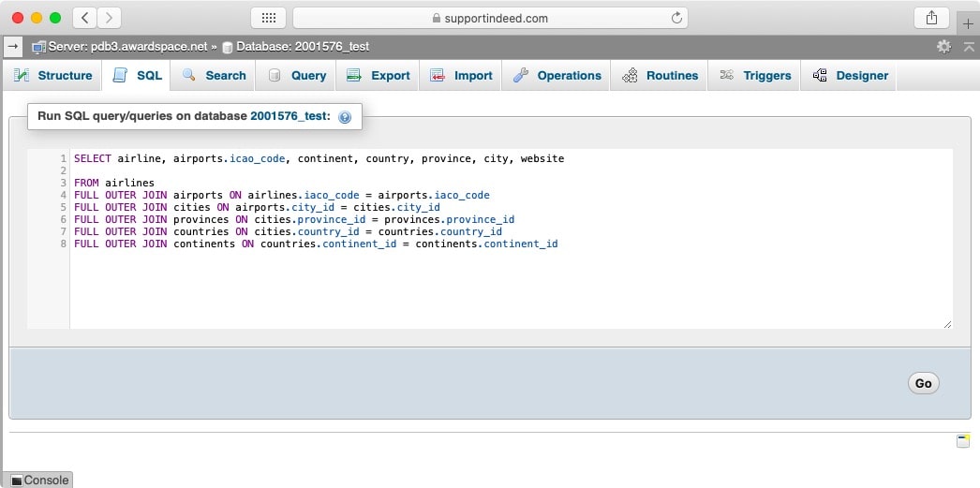Image resolution: width=980 pixels, height=488 pixels.
Task: Open the Import tab
Action: tap(462, 76)
